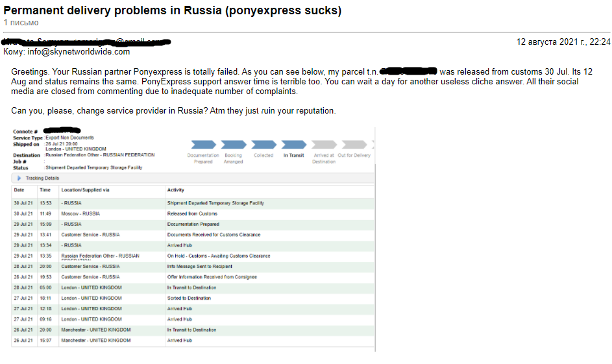Click the Out for Delivery arrow
Screen dimensions: 612x364
coord(354,145)
